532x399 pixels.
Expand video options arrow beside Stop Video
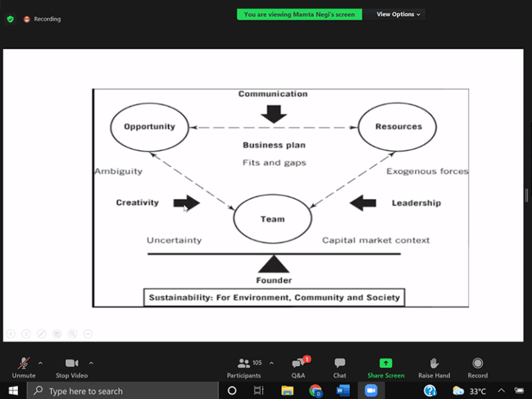pos(91,362)
